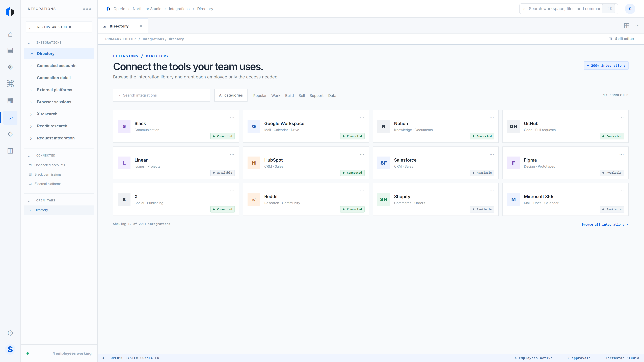Click Browse all integrations link

tap(605, 224)
